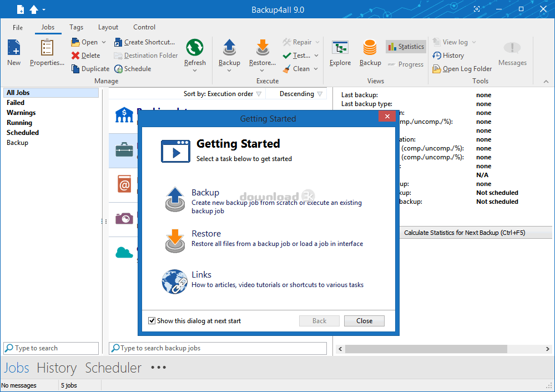This screenshot has width=555, height=392.
Task: Click the Open job button
Action: (x=84, y=42)
